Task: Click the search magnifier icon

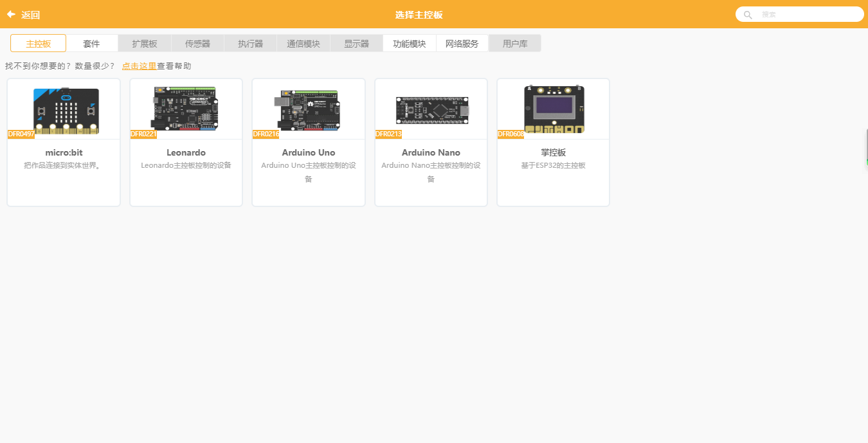Action: pyautogui.click(x=748, y=15)
